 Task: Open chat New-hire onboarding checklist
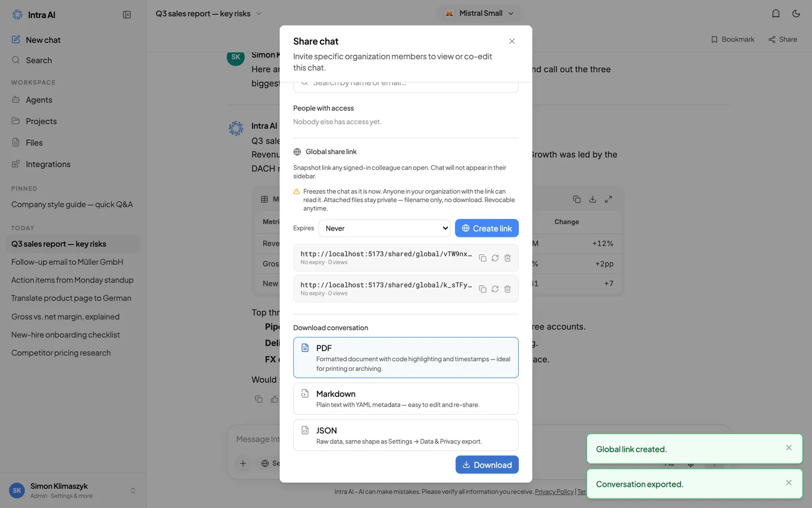[x=73, y=335]
